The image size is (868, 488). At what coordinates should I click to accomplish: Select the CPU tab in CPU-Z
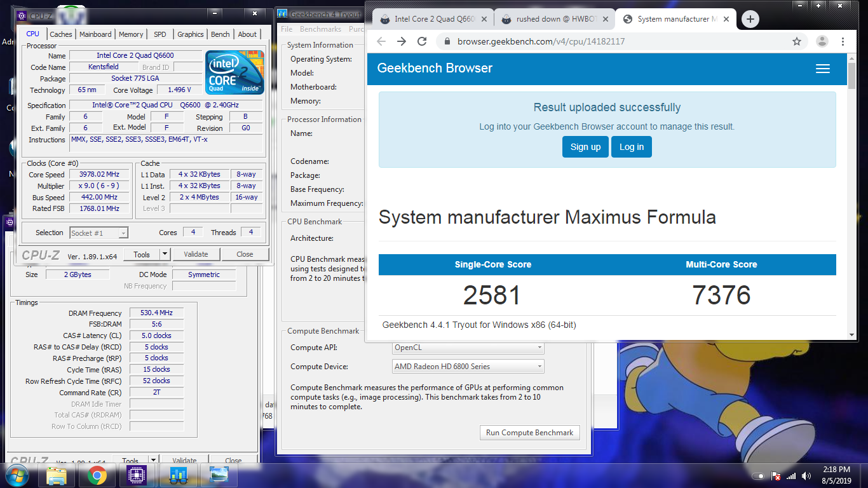pyautogui.click(x=32, y=34)
